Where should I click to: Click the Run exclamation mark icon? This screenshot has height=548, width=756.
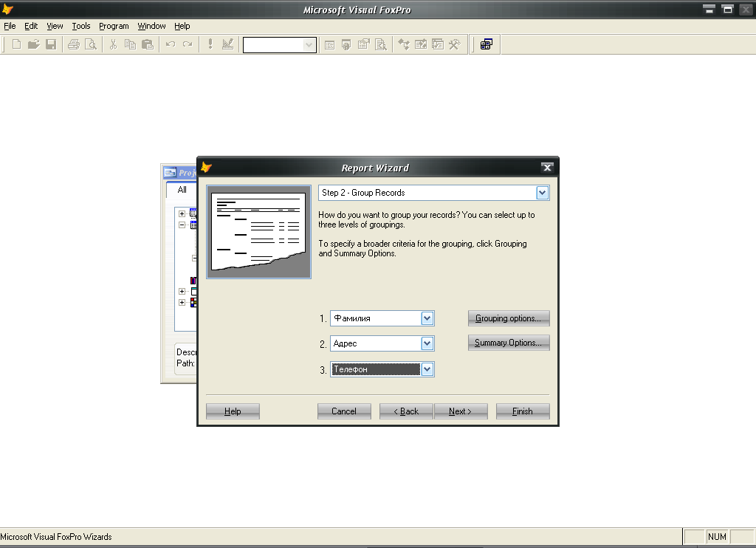pos(210,44)
